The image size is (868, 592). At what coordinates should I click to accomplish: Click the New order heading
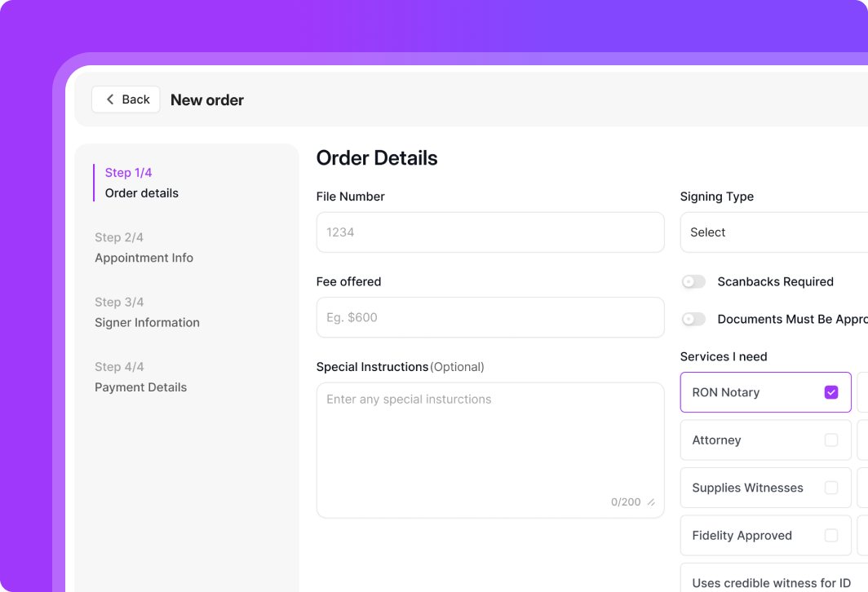(207, 100)
